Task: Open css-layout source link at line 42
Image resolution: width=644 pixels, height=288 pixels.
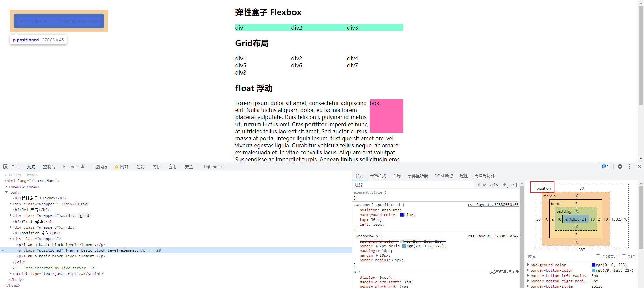Action: tap(493, 236)
